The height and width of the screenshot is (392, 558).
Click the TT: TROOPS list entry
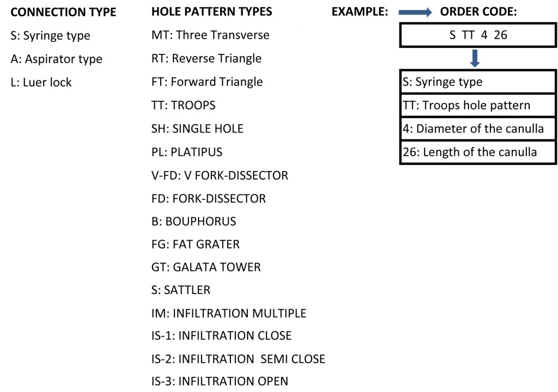pos(183,105)
